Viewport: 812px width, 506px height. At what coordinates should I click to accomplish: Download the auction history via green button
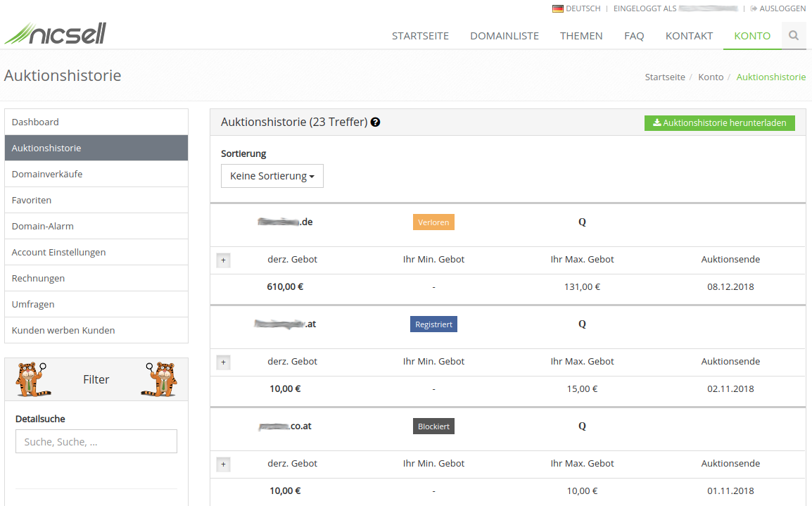720,122
